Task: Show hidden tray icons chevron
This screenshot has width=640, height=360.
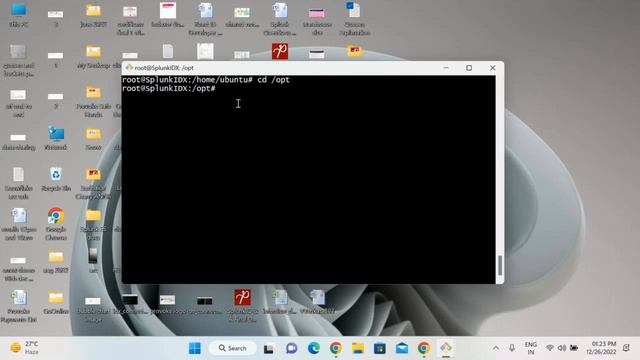Action: pyautogui.click(x=496, y=348)
